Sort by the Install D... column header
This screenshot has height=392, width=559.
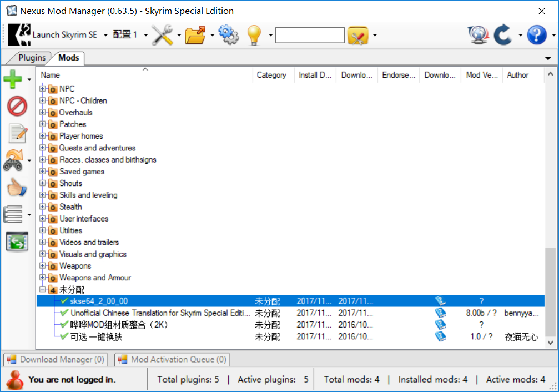pyautogui.click(x=315, y=75)
